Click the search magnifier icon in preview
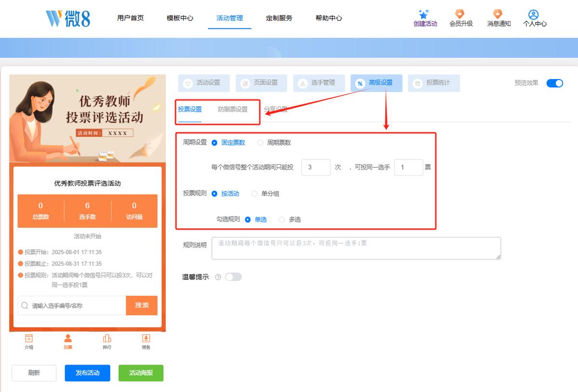 click(25, 305)
